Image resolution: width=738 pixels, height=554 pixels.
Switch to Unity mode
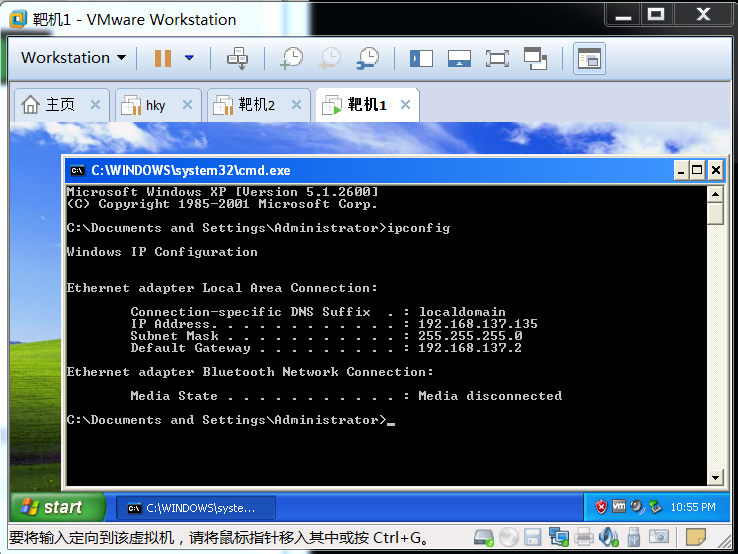[x=535, y=58]
